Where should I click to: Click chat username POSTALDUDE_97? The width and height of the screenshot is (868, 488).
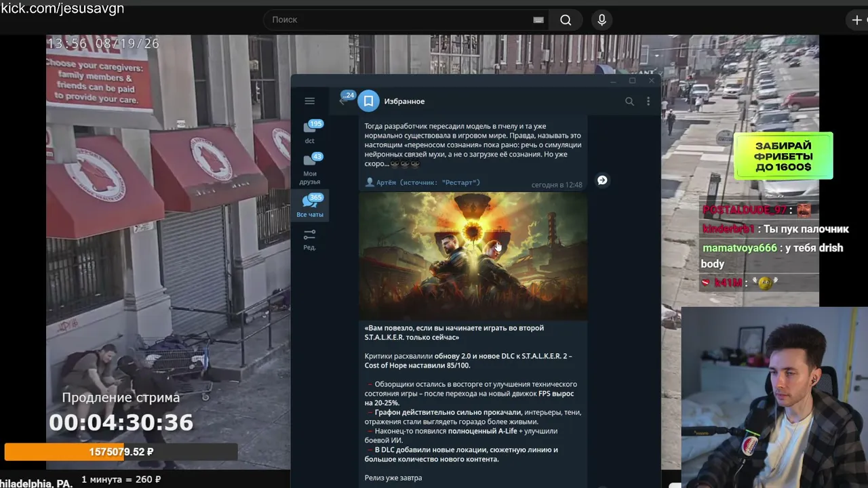point(745,210)
